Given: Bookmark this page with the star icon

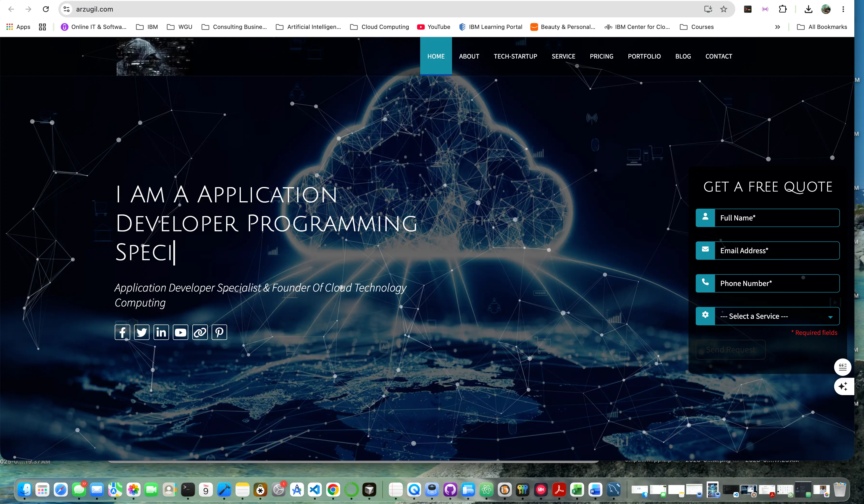Looking at the screenshot, I should click(x=723, y=9).
